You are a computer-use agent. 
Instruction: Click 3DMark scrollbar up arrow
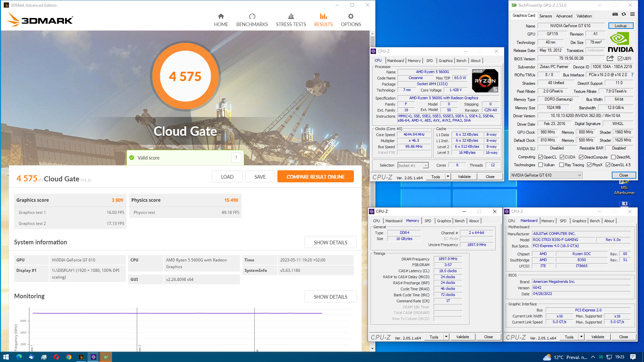coord(372,34)
